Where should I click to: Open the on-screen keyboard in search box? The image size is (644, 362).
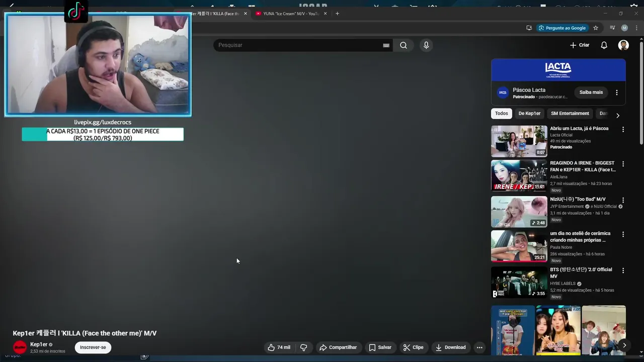click(386, 45)
